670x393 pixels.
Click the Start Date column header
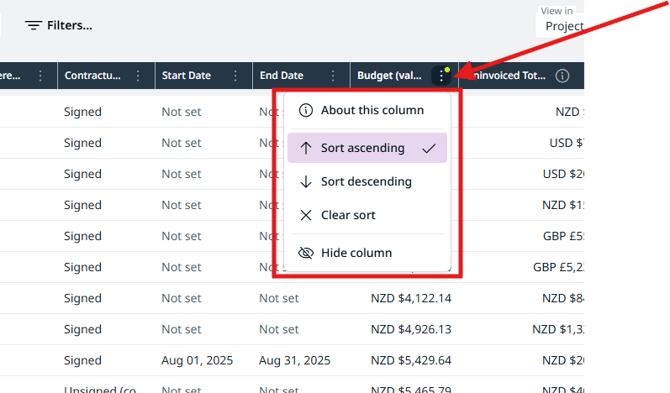click(186, 76)
